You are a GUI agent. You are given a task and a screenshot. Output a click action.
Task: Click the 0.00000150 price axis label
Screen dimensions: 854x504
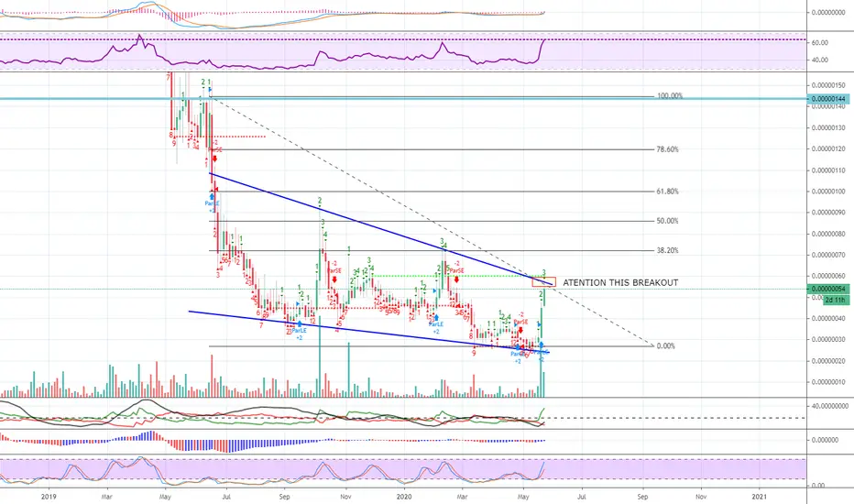tap(828, 85)
